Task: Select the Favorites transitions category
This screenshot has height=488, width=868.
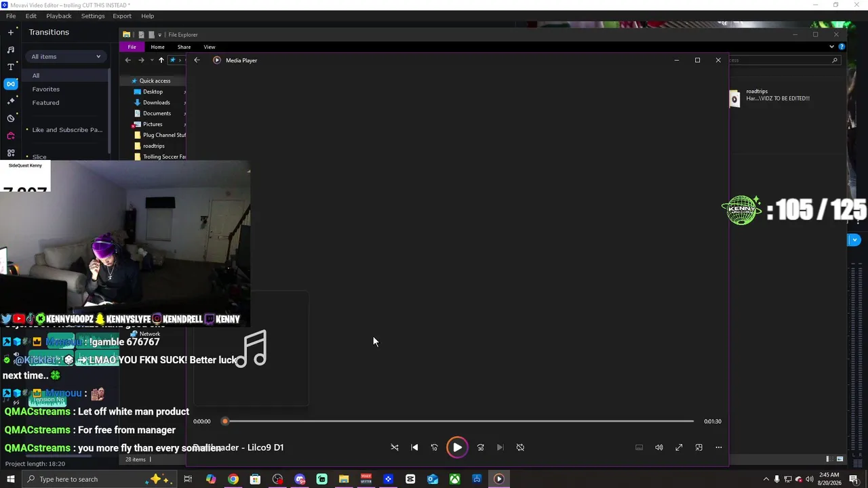Action: click(46, 89)
